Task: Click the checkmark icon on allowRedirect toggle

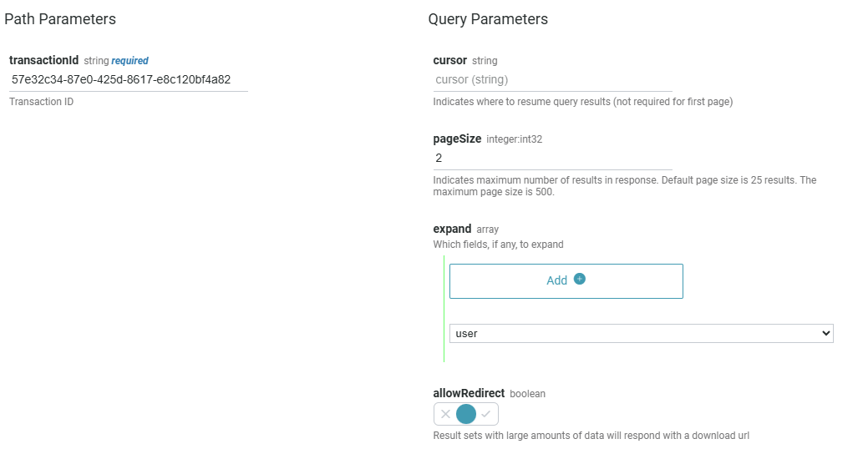Action: [486, 414]
